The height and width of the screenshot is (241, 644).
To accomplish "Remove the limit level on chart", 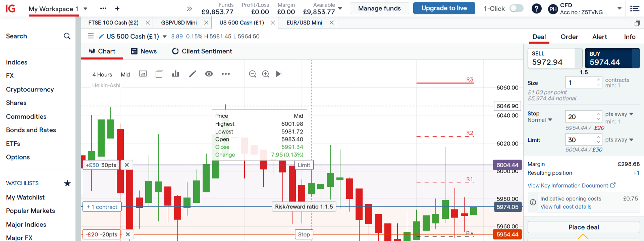I will 127,165.
